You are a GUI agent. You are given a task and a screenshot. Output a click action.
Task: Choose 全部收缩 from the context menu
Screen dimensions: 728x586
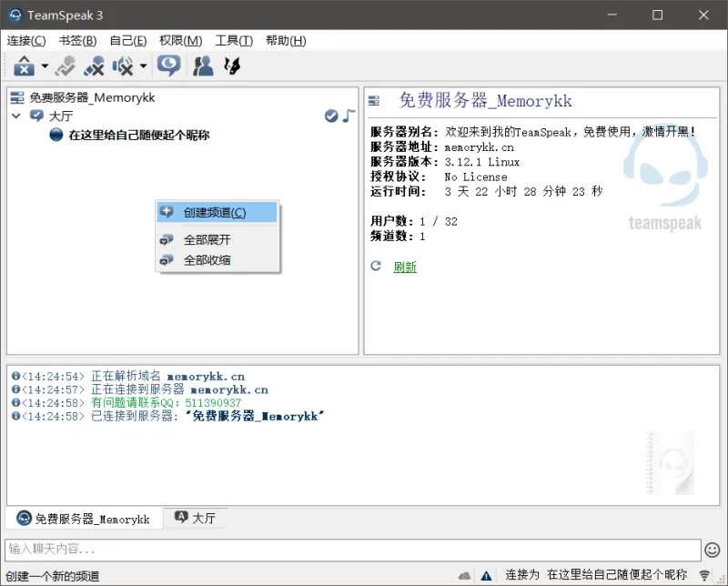(217, 260)
